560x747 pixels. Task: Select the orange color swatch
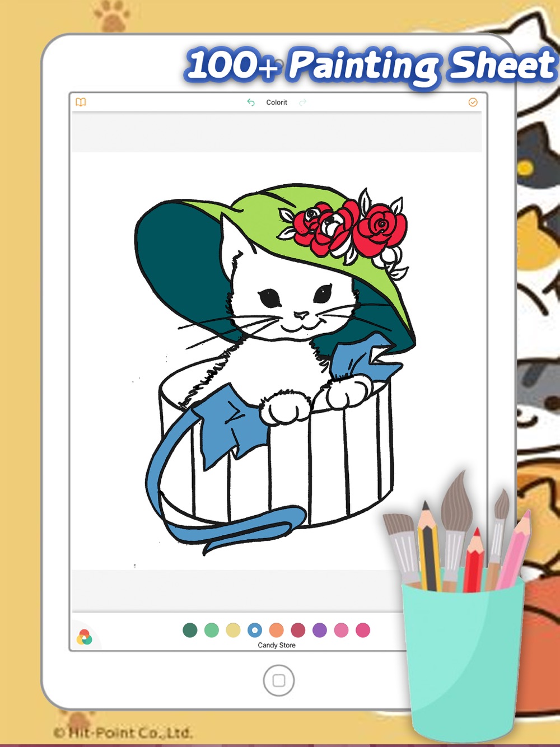point(277,630)
